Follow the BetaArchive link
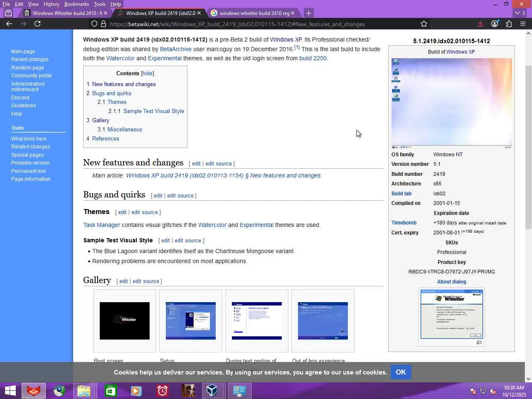 (x=175, y=49)
